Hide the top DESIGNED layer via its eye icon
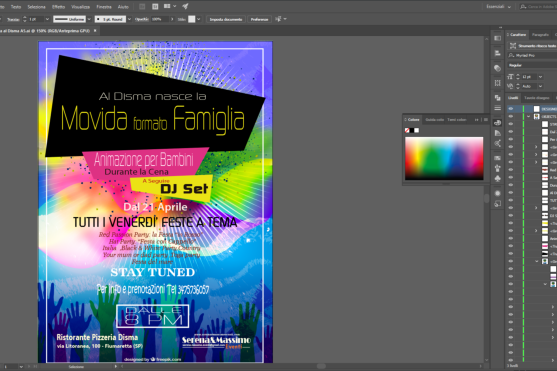The image size is (557, 371). click(x=511, y=109)
